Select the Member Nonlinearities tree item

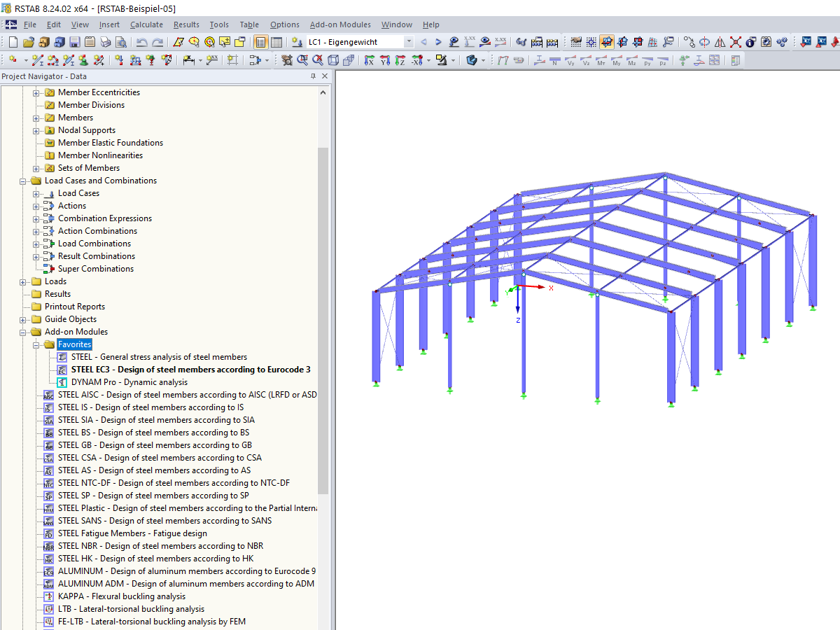(x=100, y=155)
